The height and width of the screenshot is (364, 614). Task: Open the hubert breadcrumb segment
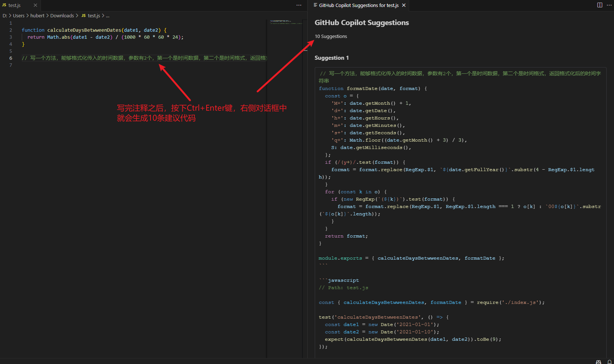(x=37, y=16)
